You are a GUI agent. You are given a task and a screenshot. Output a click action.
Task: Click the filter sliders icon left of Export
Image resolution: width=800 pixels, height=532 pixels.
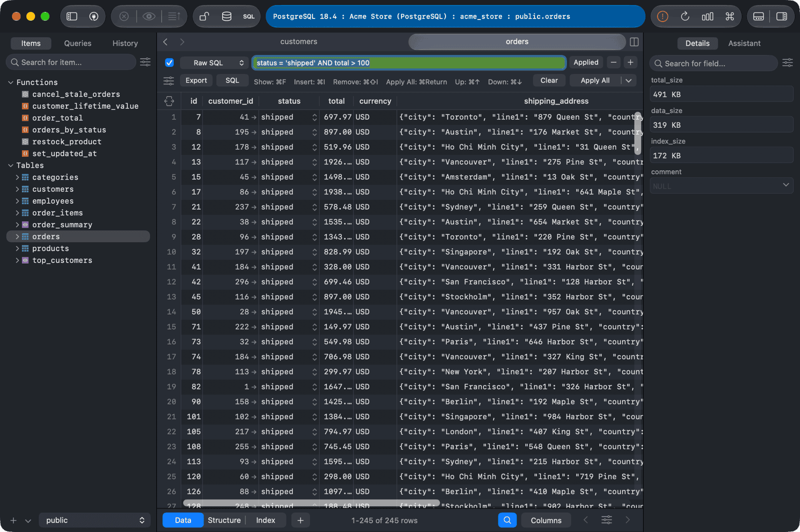pyautogui.click(x=169, y=80)
